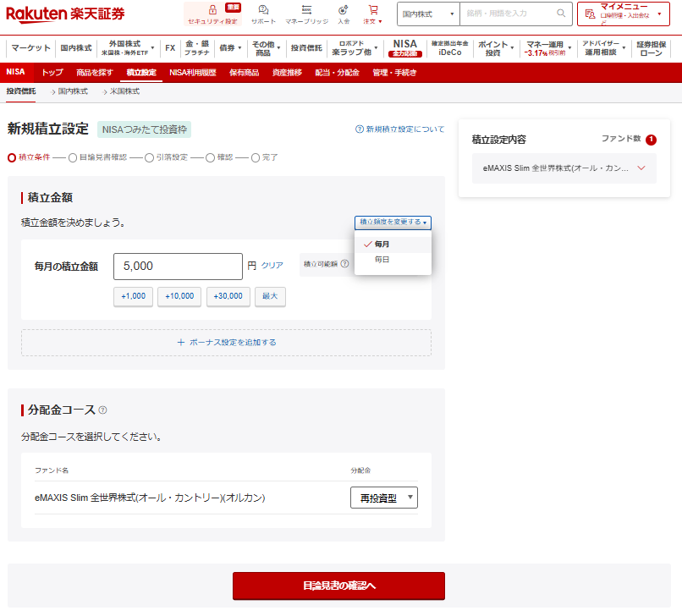
Task: Switch to 保有商品 tab
Action: pos(244,72)
